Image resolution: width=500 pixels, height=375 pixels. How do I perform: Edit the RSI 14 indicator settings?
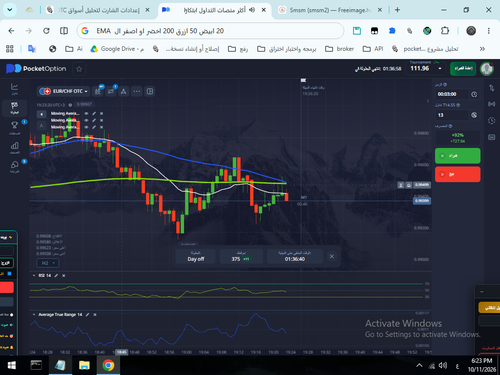[x=56, y=275]
